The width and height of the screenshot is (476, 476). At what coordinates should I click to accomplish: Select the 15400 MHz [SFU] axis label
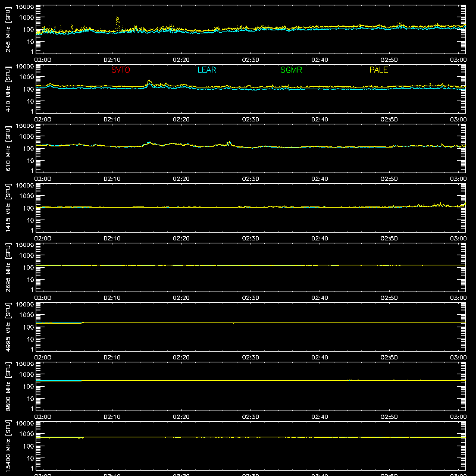coord(8,446)
